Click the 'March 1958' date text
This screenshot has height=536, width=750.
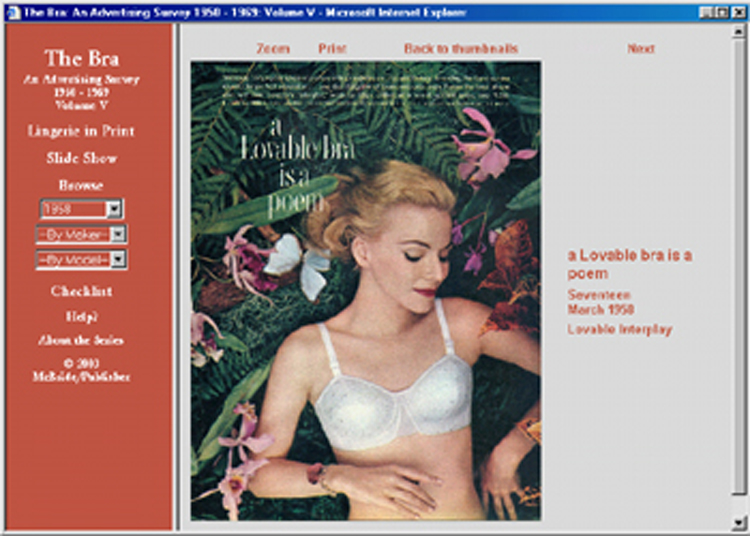[601, 310]
